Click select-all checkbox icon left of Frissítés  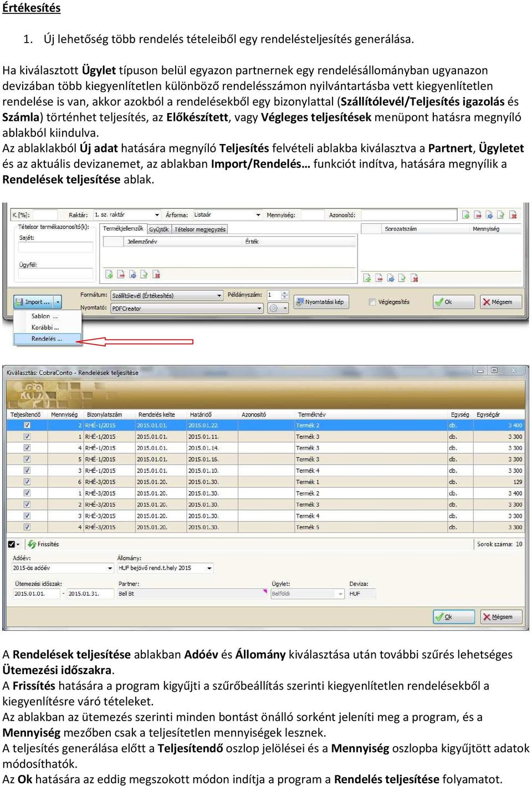click(x=11, y=544)
